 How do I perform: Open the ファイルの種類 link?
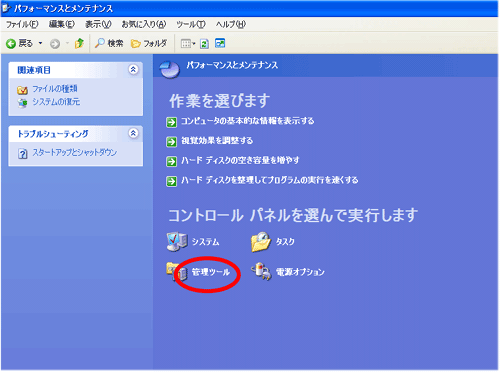(x=55, y=89)
